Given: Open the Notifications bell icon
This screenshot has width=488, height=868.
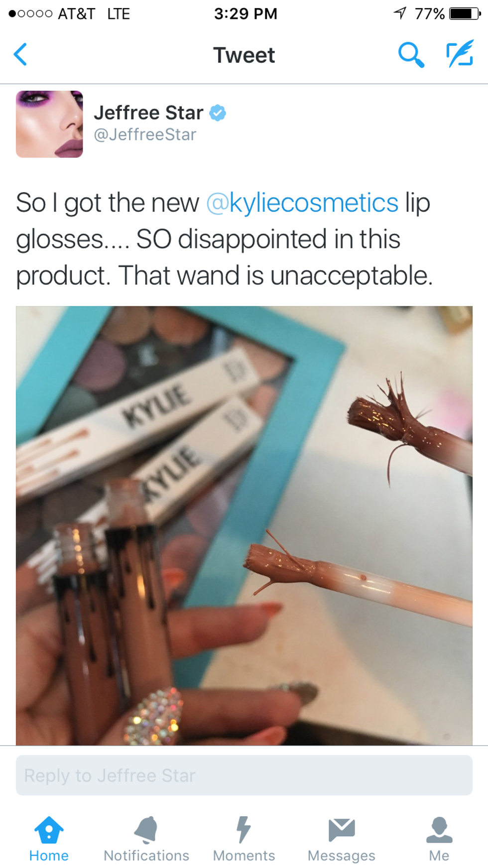Looking at the screenshot, I should coord(146,830).
